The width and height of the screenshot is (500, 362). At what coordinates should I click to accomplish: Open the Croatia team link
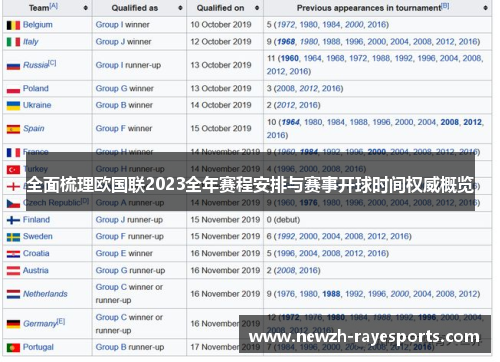[36, 253]
